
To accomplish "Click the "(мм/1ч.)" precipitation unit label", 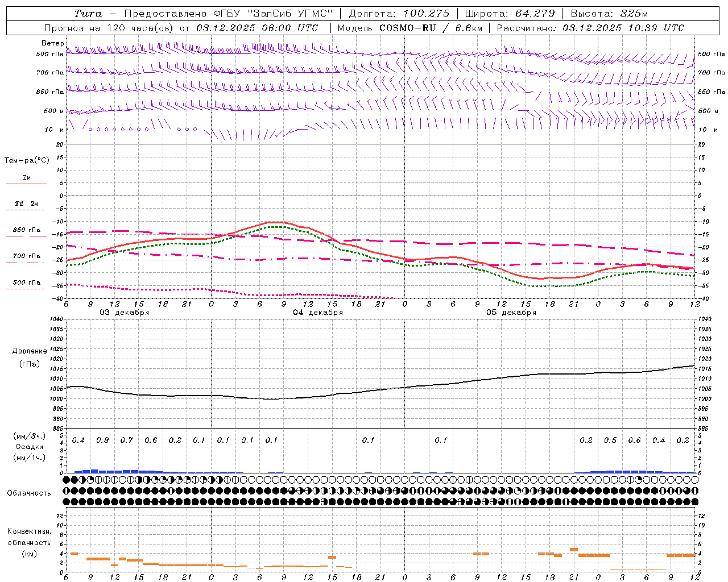I will (30, 458).
